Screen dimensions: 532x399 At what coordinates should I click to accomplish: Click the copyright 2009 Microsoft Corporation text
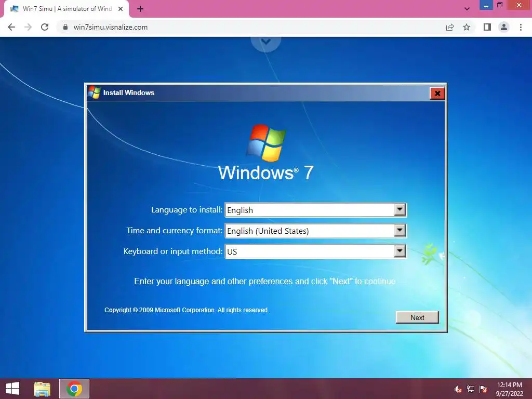187,310
